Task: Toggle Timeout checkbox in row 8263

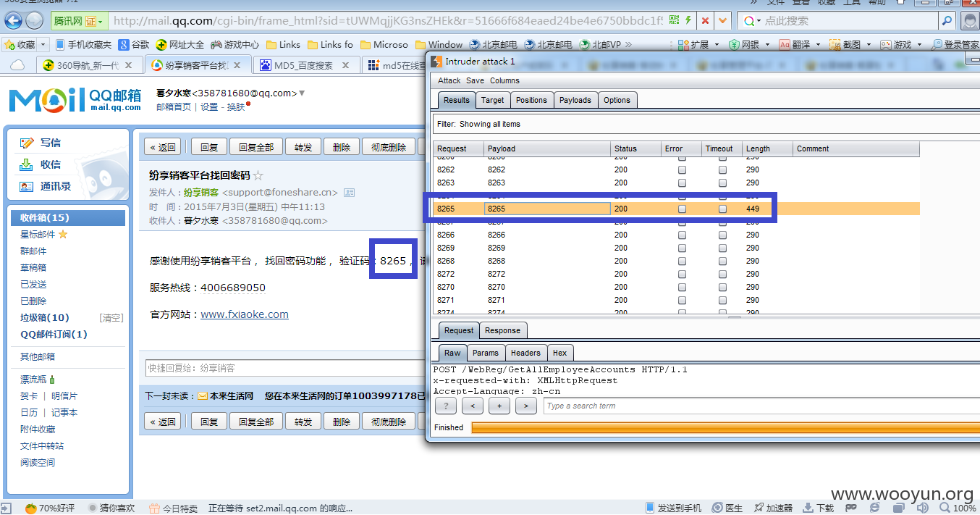Action: pos(722,183)
